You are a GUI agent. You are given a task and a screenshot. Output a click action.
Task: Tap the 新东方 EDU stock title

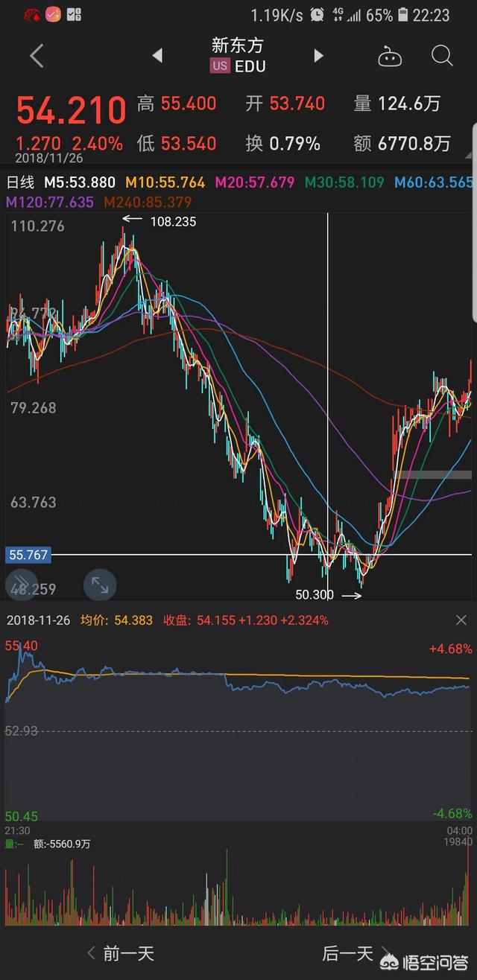(238, 56)
